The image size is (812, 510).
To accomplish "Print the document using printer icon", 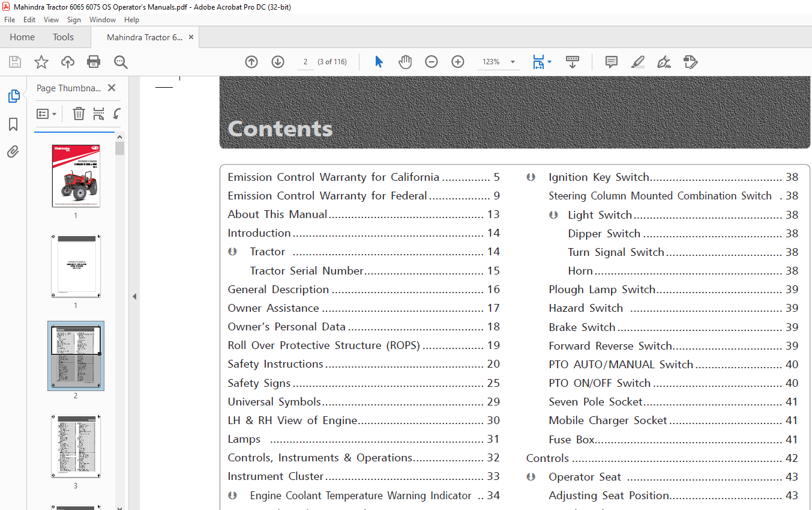I will click(x=94, y=62).
